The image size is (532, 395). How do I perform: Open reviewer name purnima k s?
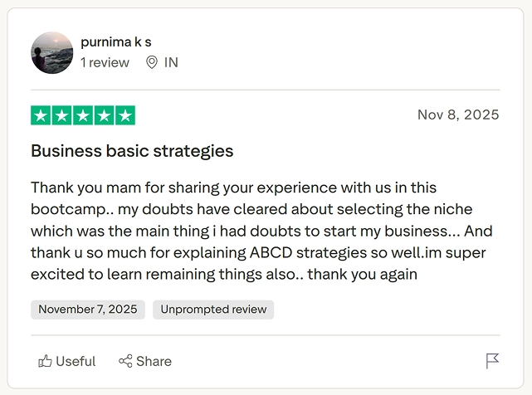click(116, 41)
